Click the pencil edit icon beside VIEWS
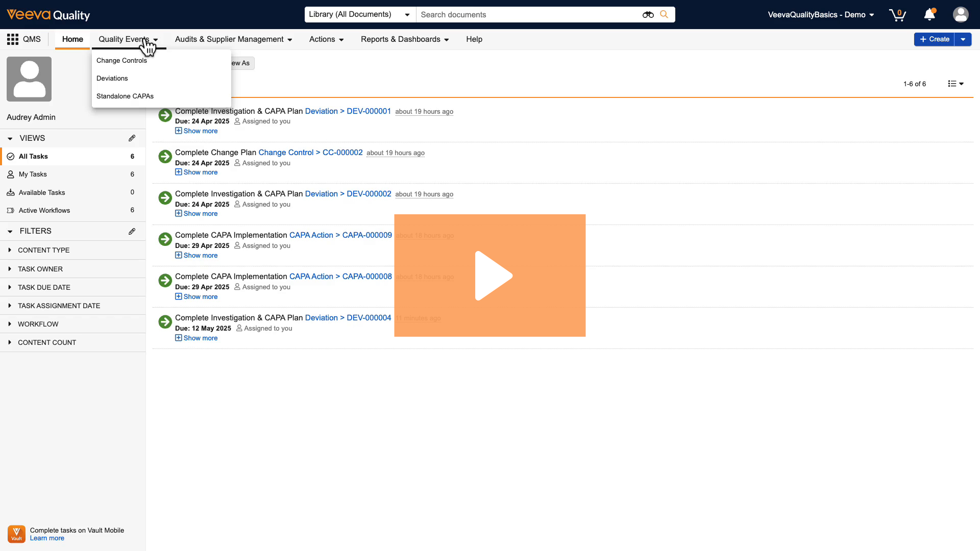The width and height of the screenshot is (980, 551). click(x=132, y=138)
